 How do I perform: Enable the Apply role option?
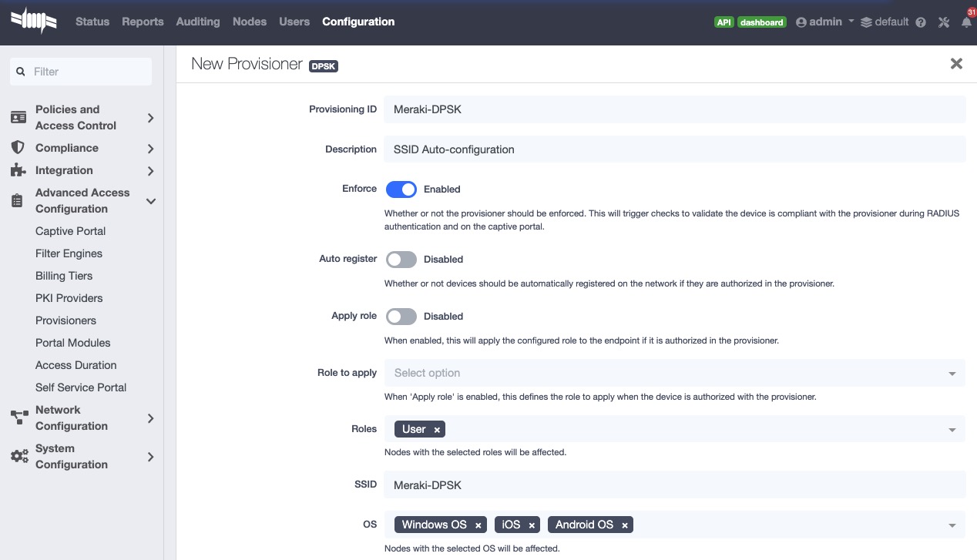click(401, 316)
